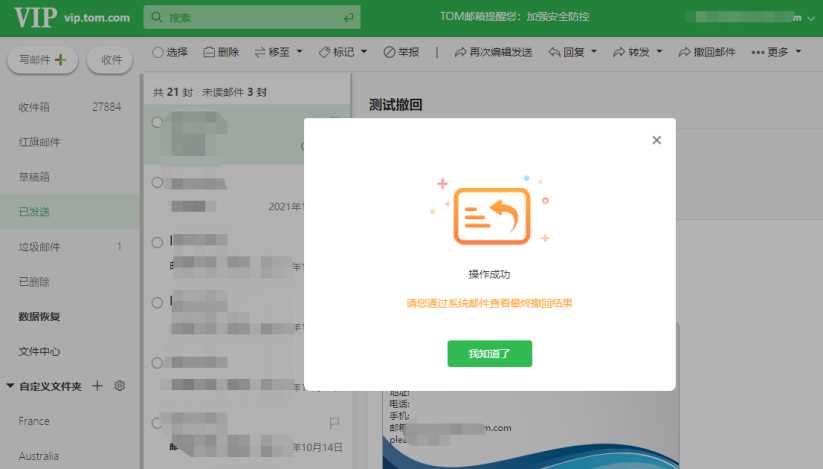Open the 移至 move-to dropdown
Viewport: 823px width, 469px height.
click(x=278, y=52)
